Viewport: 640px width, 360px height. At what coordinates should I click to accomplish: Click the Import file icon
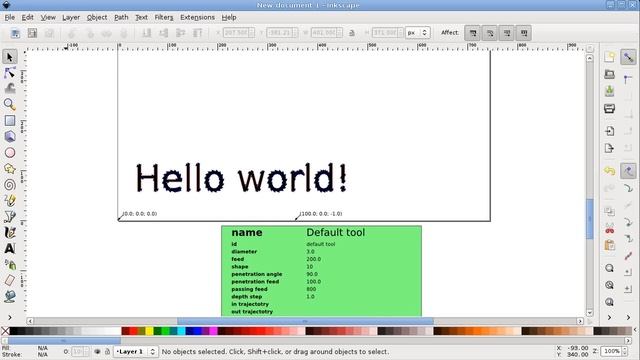click(x=609, y=131)
